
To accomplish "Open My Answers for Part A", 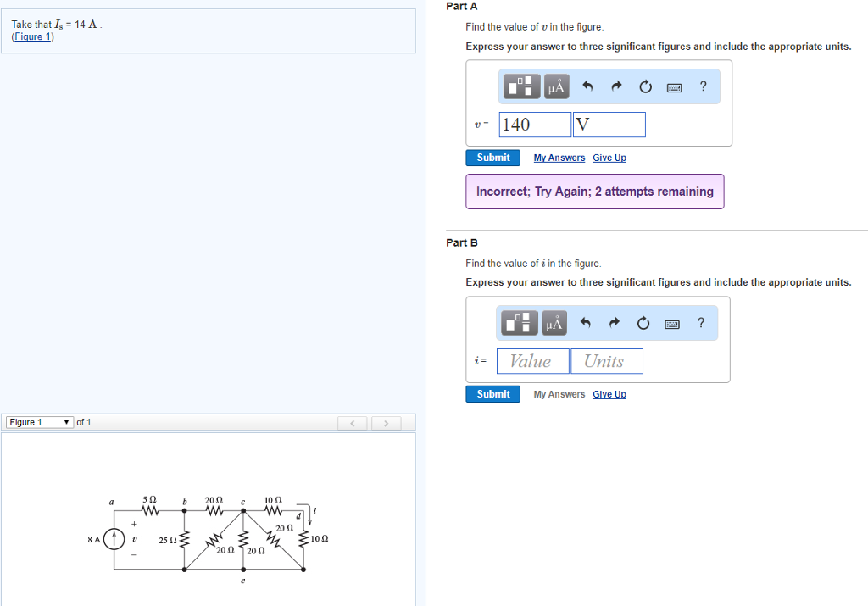I will [x=559, y=158].
